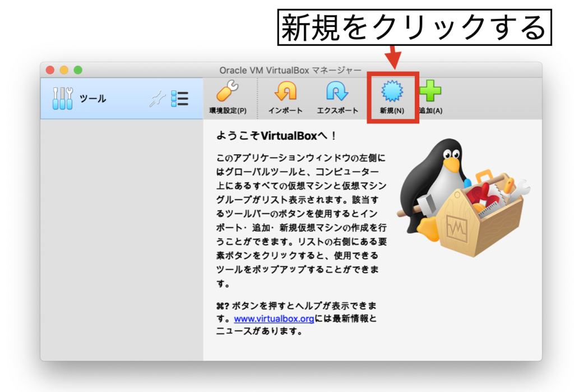574x392 pixels.
Task: Open the tools list menu icon
Action: [180, 99]
